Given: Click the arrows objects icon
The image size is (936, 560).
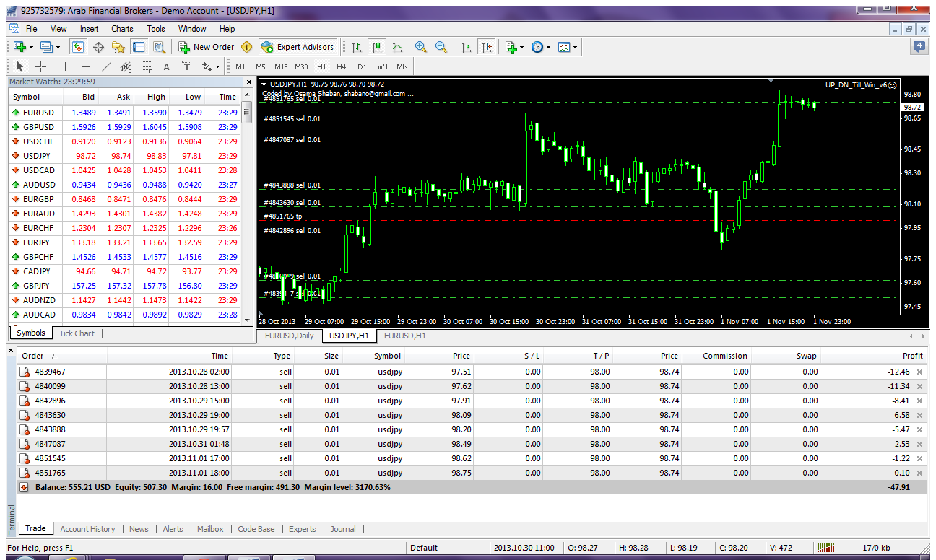Looking at the screenshot, I should coord(207,66).
